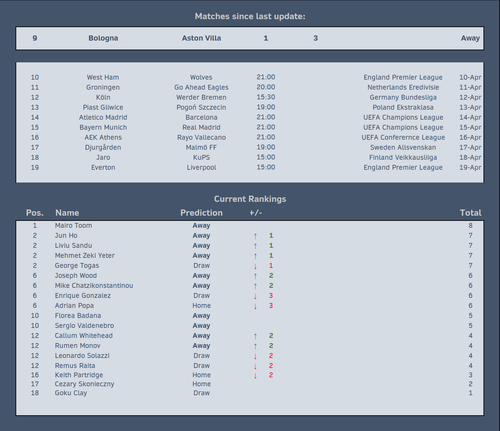The width and height of the screenshot is (500, 431).
Task: Click the up arrow in Liviu Sandu's row
Action: point(255,246)
